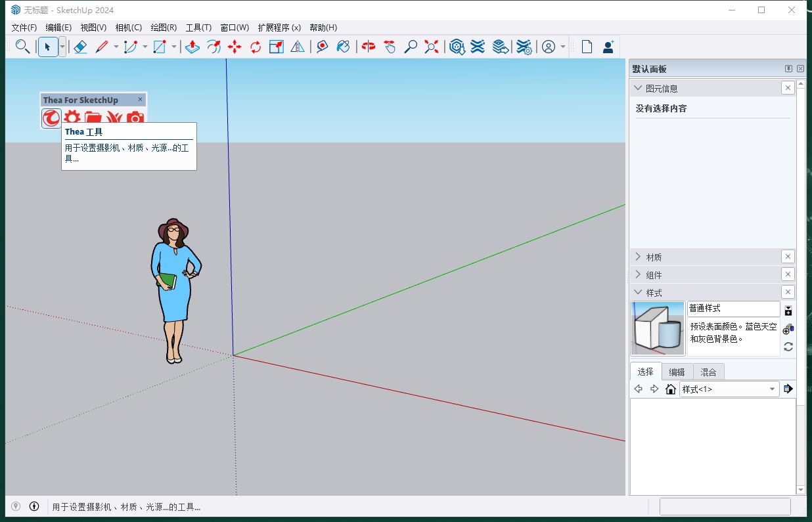Viewport: 812px width, 522px height.
Task: Click the show secondary selection pane icon
Action: point(788,311)
